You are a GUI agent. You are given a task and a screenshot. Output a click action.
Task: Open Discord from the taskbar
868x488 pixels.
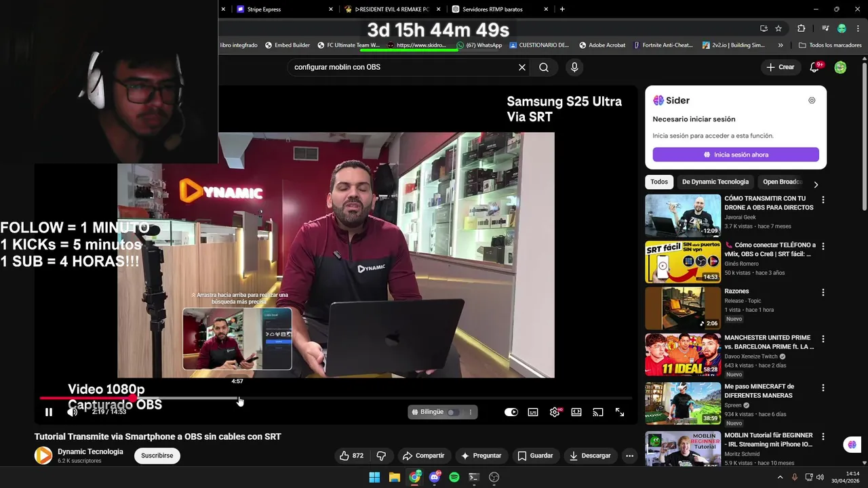[x=435, y=477]
